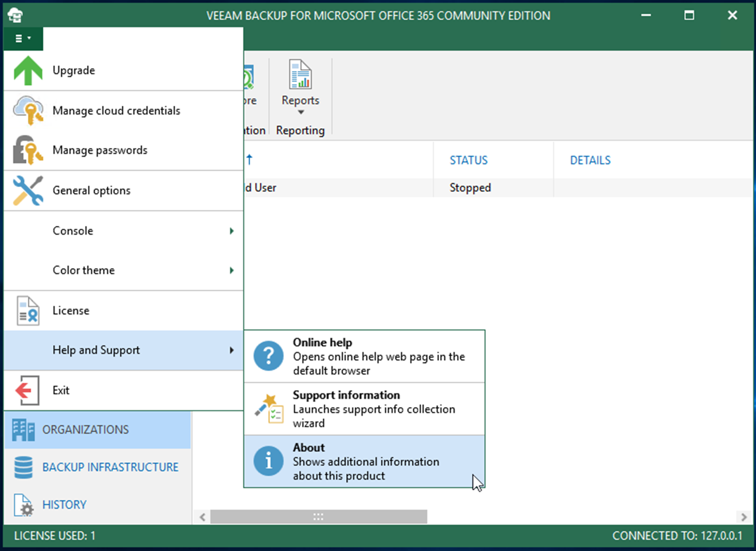
Task: Click the About info icon
Action: 269,461
